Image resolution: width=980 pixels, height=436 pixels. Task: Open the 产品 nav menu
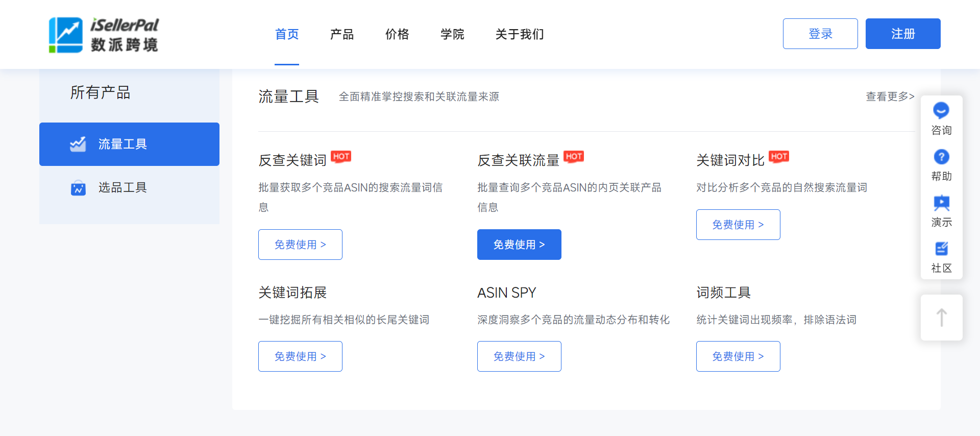(342, 34)
